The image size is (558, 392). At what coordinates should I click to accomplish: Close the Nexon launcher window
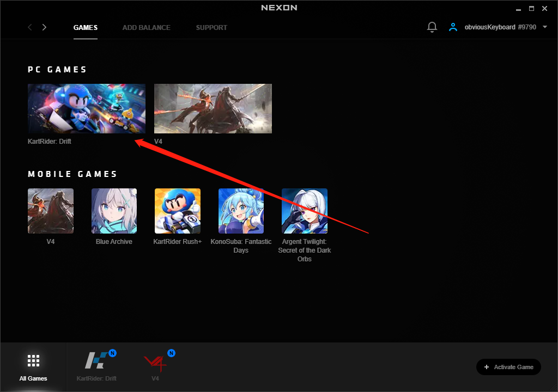544,9
